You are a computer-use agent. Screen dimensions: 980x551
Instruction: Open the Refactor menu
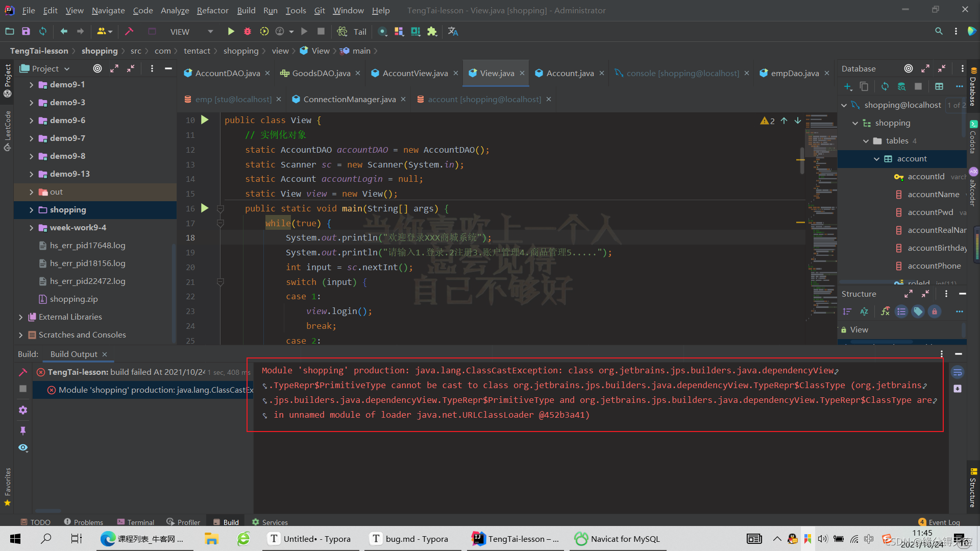coord(212,10)
